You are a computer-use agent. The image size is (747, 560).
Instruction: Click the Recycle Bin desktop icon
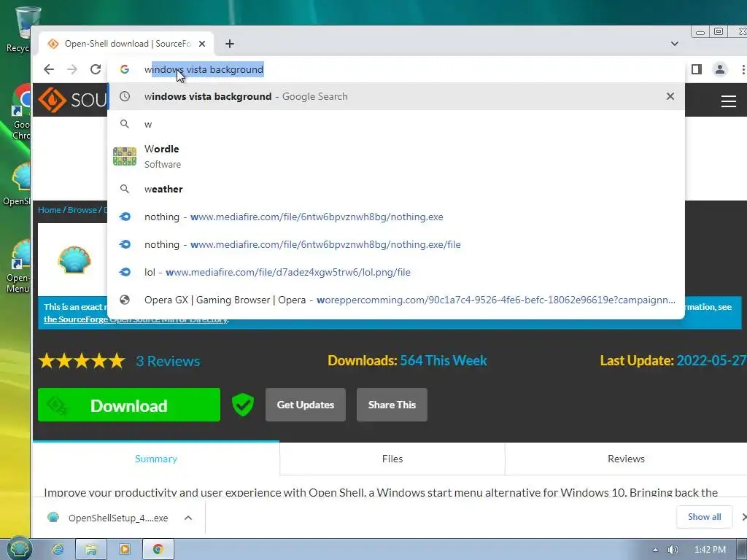point(23,29)
